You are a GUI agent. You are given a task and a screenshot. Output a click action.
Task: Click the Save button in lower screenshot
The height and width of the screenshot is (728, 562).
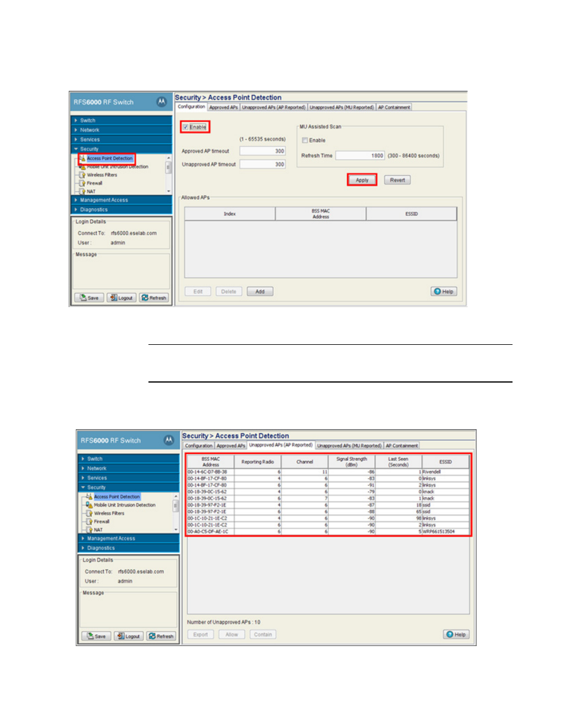click(97, 636)
